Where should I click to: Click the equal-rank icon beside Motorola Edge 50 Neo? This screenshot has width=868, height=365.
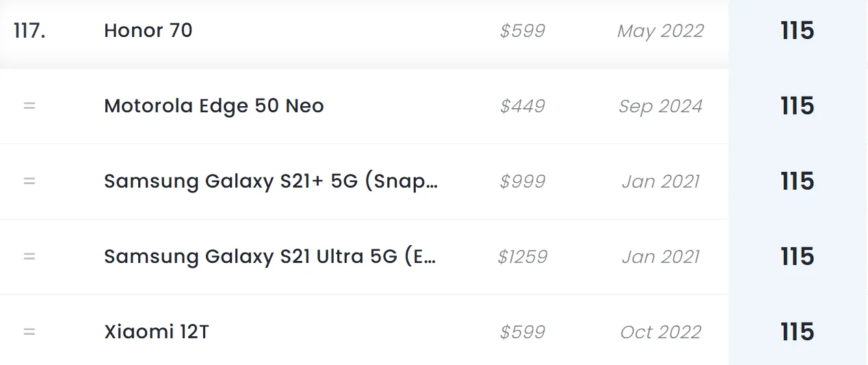29,106
